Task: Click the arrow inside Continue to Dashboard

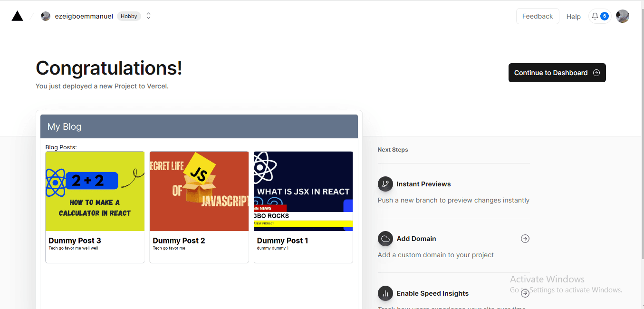Action: (x=596, y=73)
